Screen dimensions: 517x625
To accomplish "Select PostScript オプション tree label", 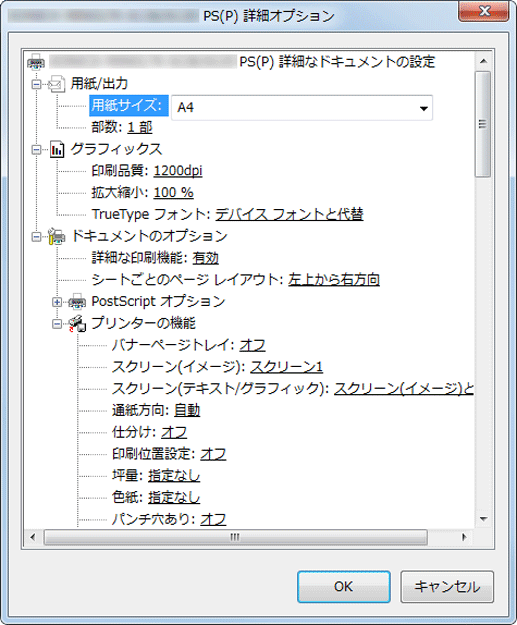I will 158,302.
